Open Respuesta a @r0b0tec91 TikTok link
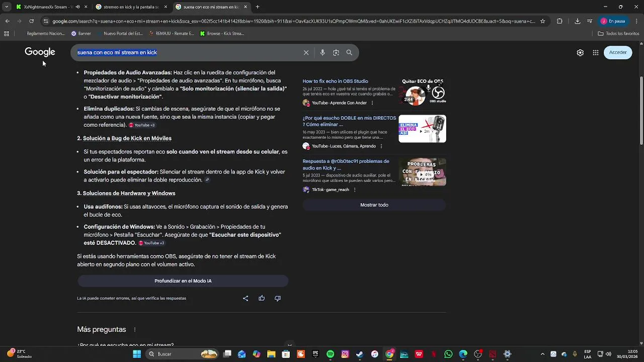The image size is (644, 362). pos(346,164)
